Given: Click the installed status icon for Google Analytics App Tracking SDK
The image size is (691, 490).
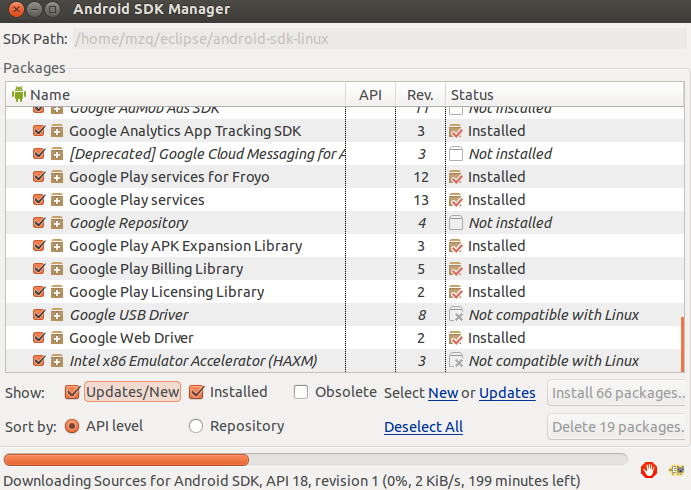Looking at the screenshot, I should click(456, 131).
